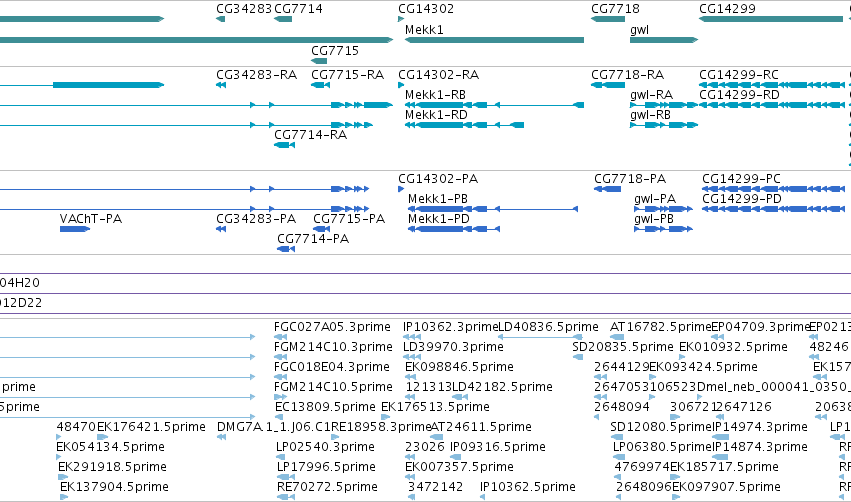Open transcript CG14299-RC
851x502 pixels.
tap(739, 75)
